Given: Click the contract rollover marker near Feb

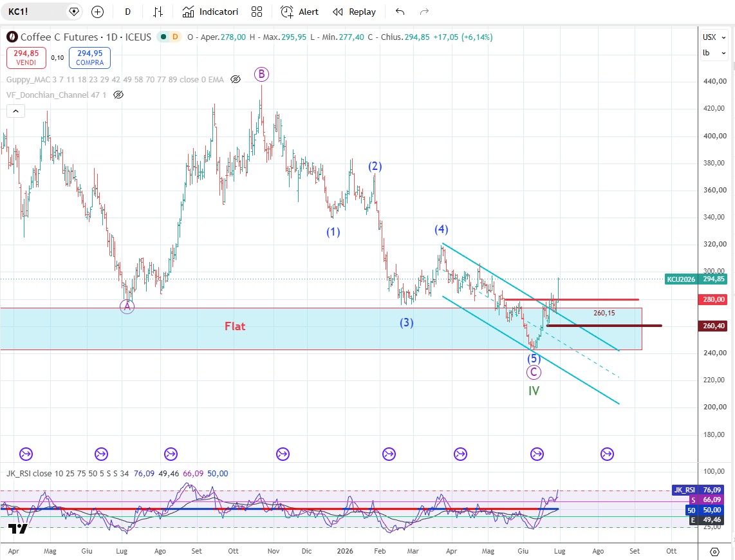Looking at the screenshot, I should pyautogui.click(x=389, y=454).
